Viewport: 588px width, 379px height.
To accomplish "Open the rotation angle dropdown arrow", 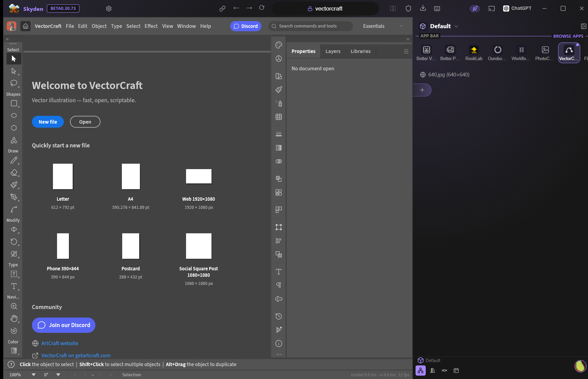I will click(x=58, y=375).
